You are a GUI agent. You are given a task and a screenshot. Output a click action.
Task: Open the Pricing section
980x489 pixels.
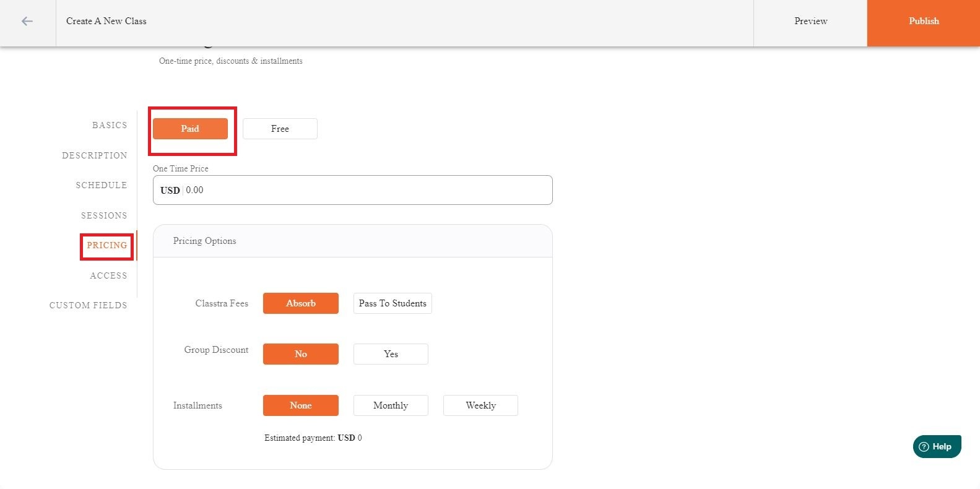point(107,245)
